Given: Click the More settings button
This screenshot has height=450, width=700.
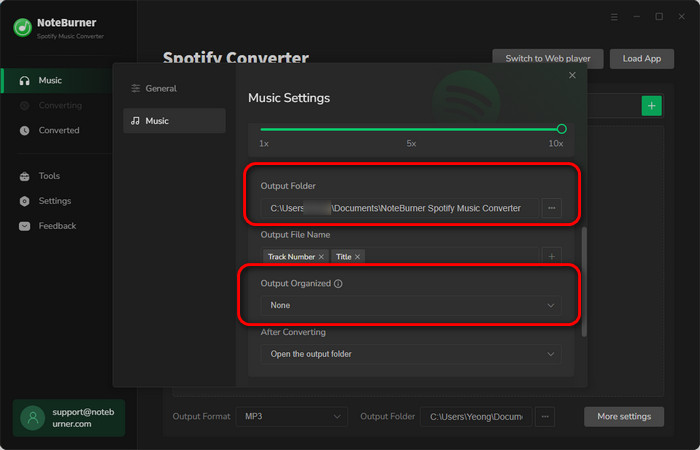Looking at the screenshot, I should 624,417.
